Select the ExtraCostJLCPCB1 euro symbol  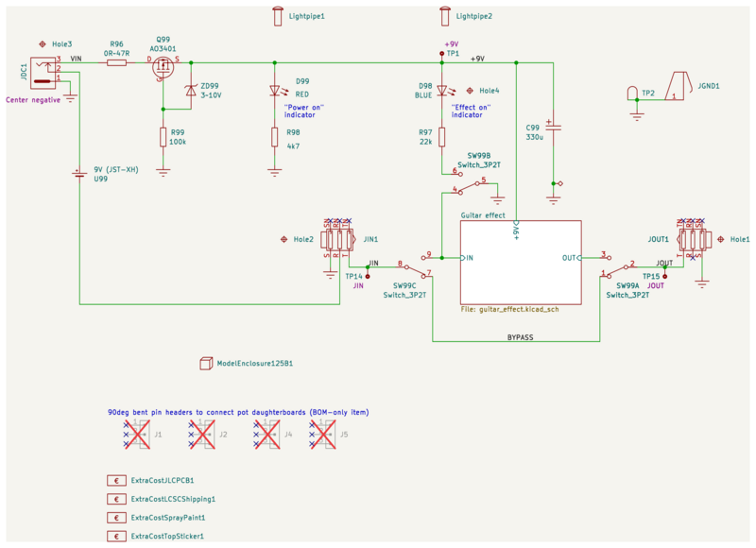click(x=116, y=481)
